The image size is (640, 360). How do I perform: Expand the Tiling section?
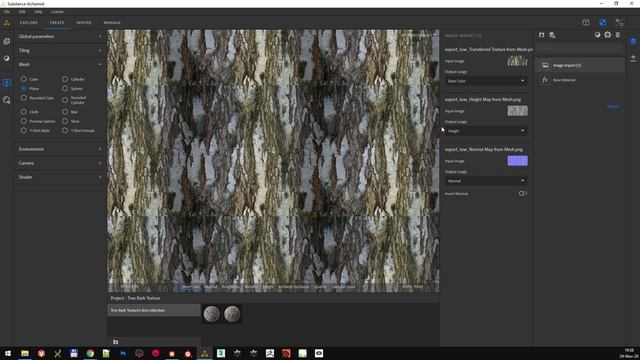tap(60, 50)
